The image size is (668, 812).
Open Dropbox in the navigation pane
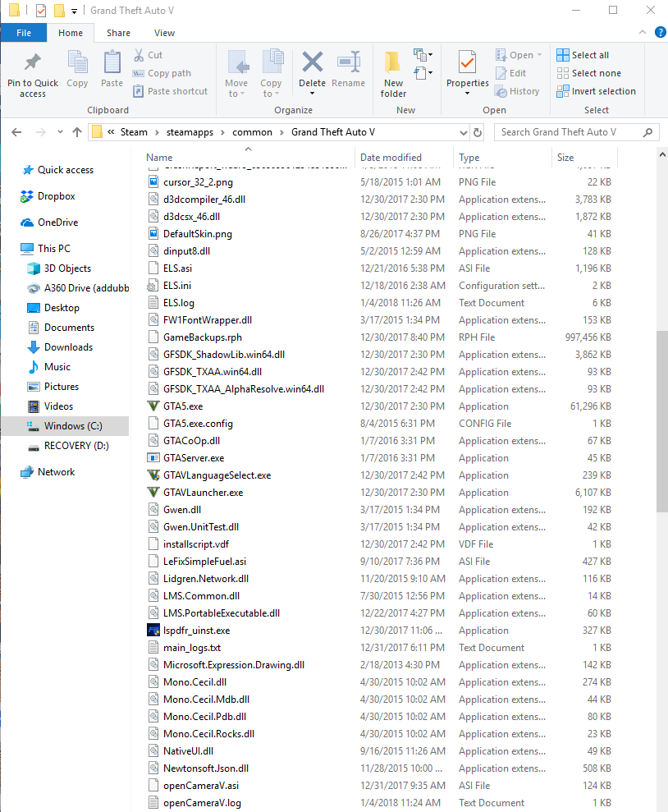48,195
